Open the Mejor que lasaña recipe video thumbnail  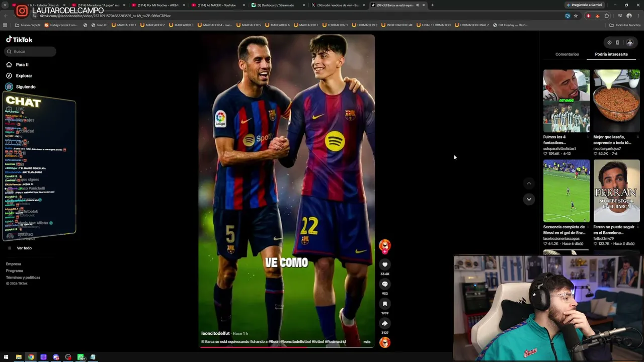pos(617,101)
